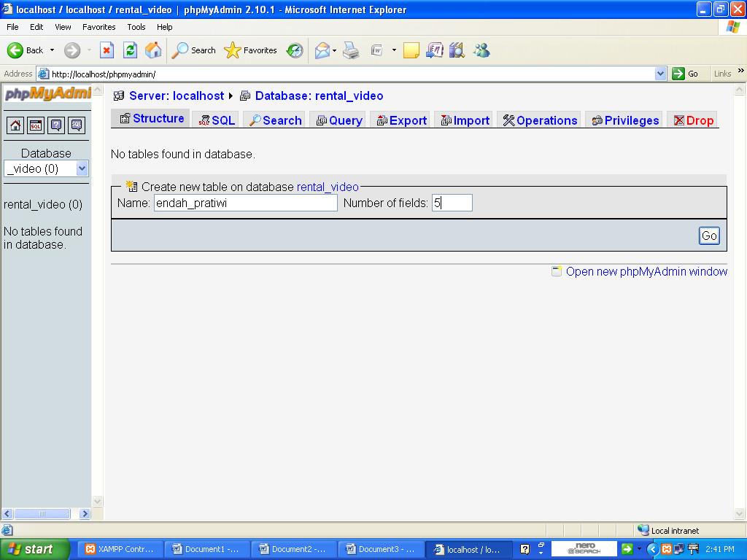This screenshot has height=560, width=747.
Task: Go to the browser Home page icon
Action: [153, 50]
